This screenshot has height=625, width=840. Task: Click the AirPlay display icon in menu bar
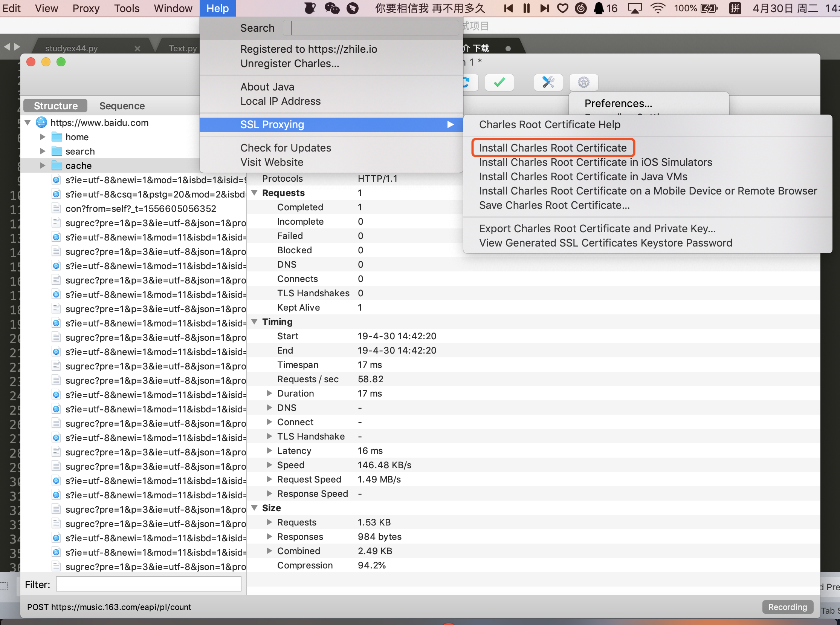pyautogui.click(x=635, y=8)
